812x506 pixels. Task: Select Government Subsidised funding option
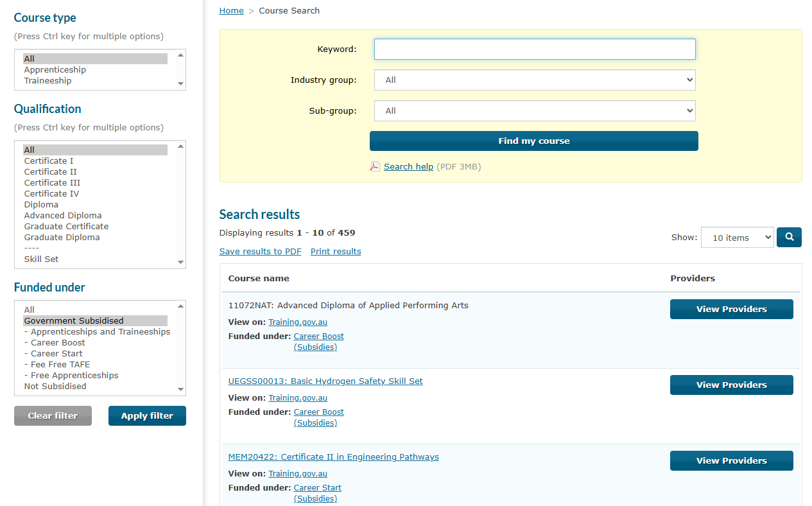click(x=96, y=321)
